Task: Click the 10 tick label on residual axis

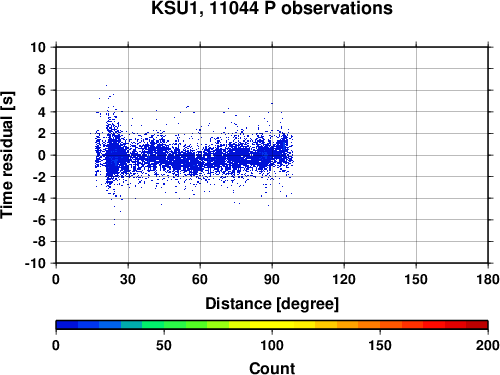Action: (x=38, y=47)
